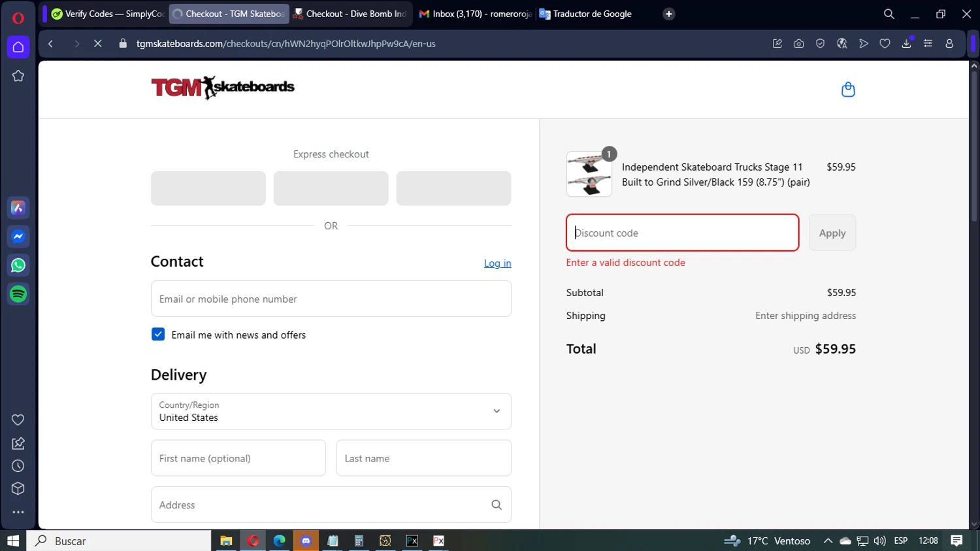980x551 pixels.
Task: Open extensions cube icon in sidebar
Action: (18, 489)
